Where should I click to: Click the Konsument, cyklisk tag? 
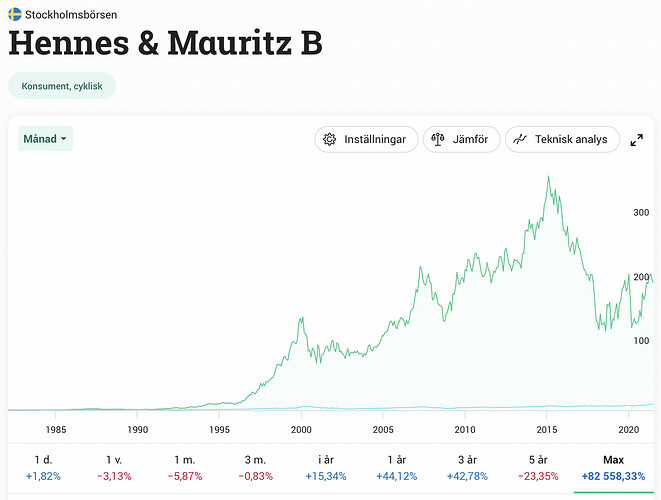tap(62, 86)
